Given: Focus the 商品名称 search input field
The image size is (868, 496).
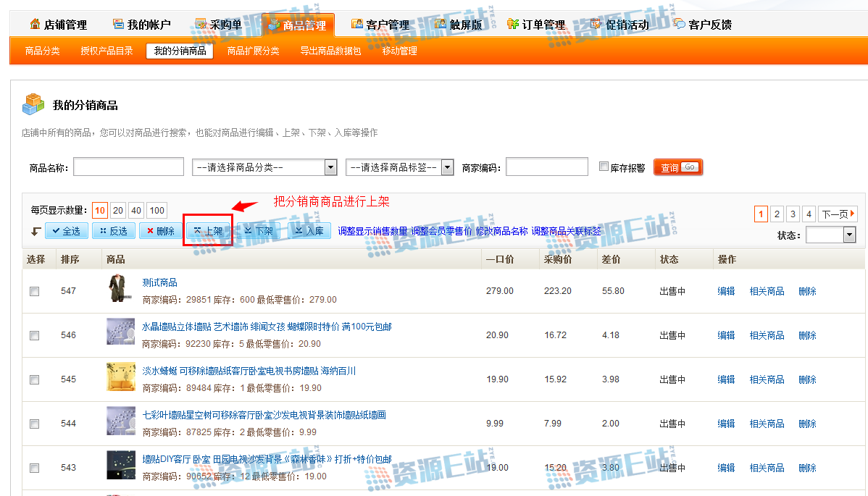Looking at the screenshot, I should point(128,167).
